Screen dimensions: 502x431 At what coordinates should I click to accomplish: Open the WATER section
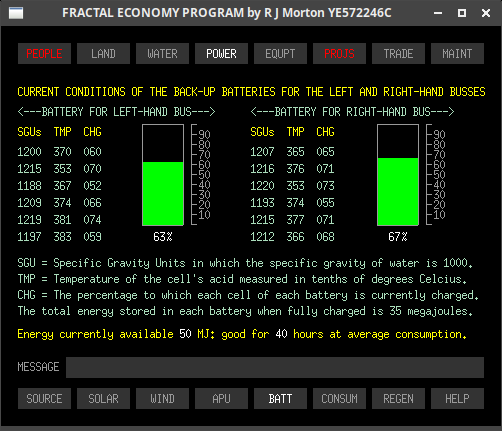[162, 53]
